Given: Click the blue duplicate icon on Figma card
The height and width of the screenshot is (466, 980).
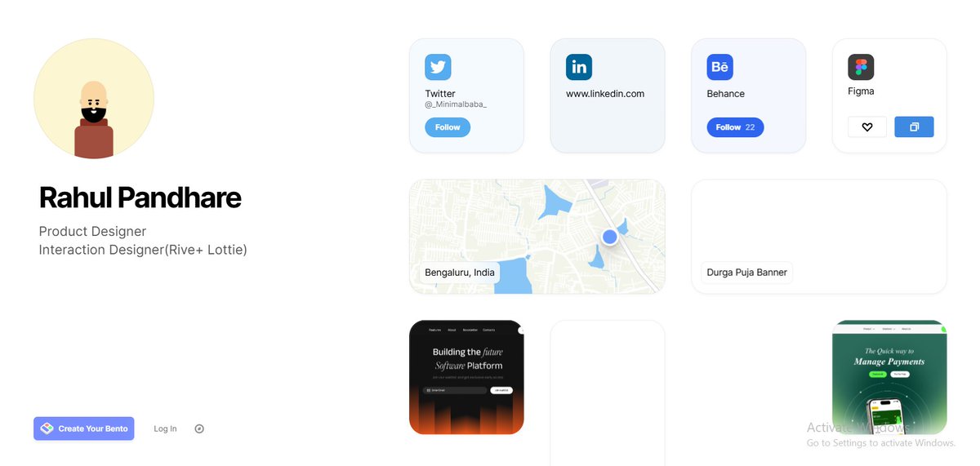Looking at the screenshot, I should (x=914, y=126).
